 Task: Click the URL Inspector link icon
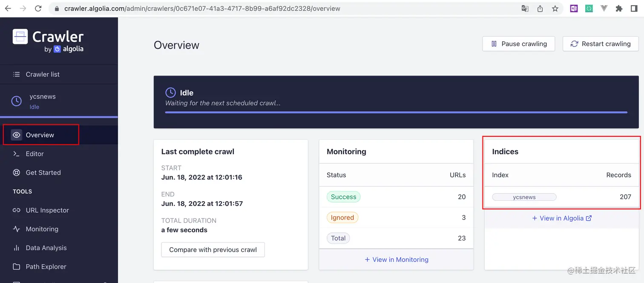17,210
